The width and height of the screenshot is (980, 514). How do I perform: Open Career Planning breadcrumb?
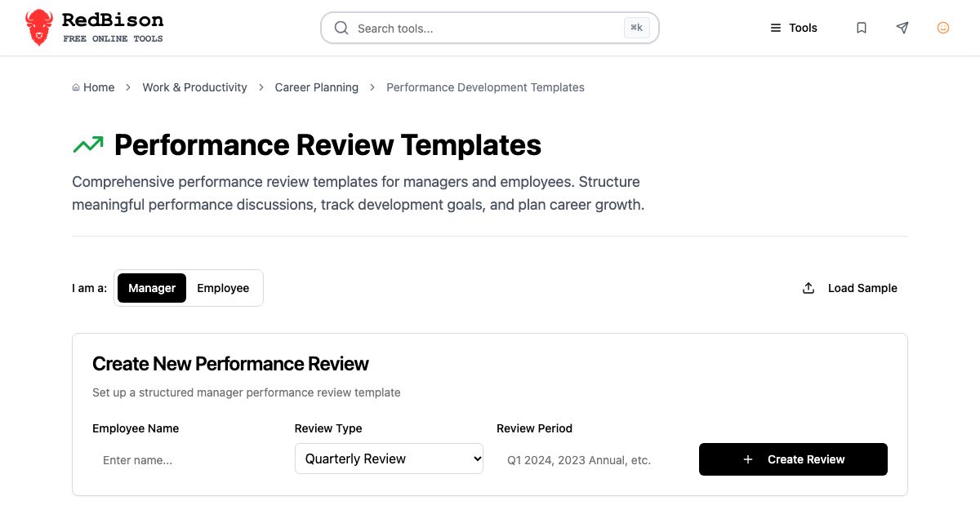click(317, 87)
